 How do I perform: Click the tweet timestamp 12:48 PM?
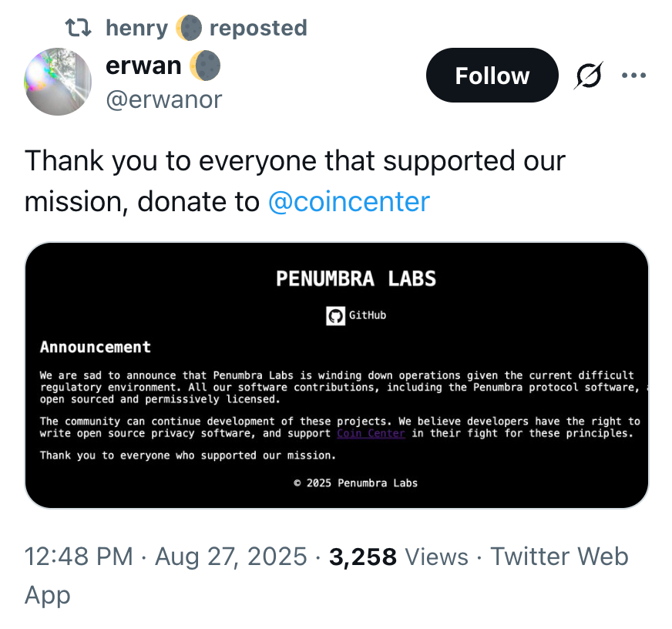pos(79,557)
